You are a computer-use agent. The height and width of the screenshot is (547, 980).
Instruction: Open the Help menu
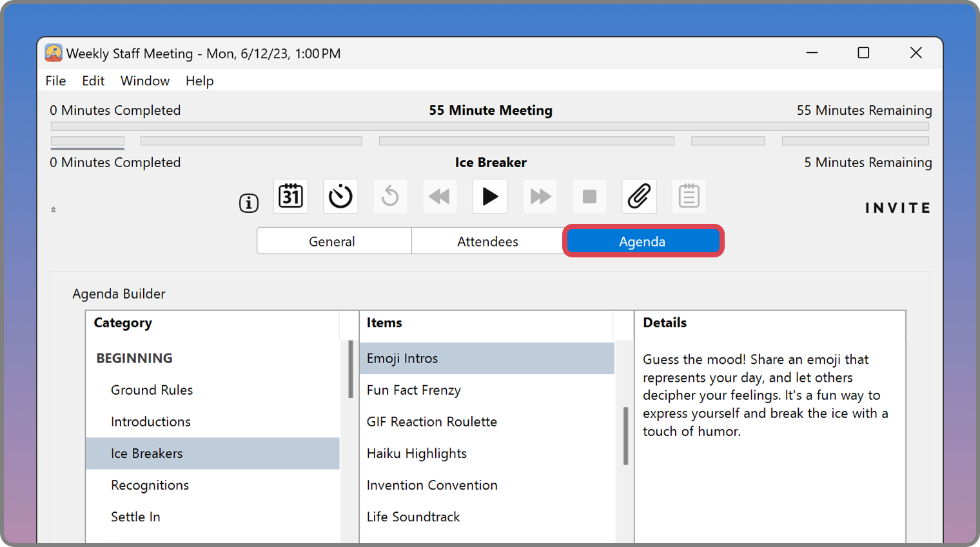tap(199, 81)
